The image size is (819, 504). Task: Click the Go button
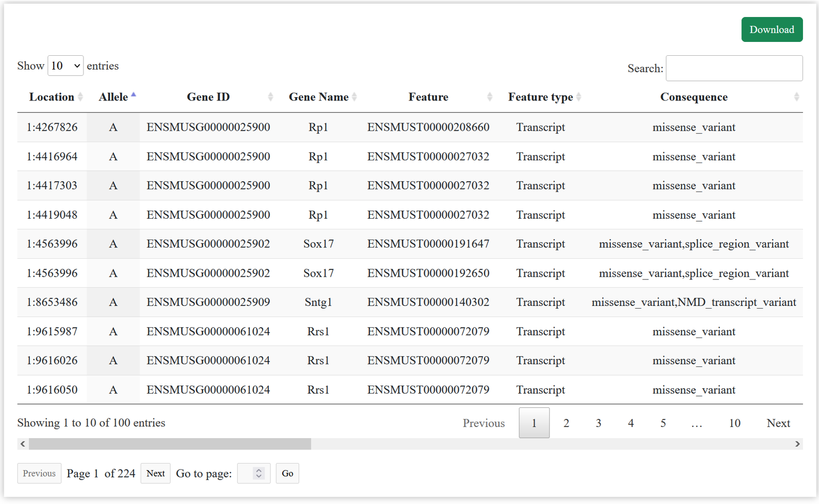point(288,473)
